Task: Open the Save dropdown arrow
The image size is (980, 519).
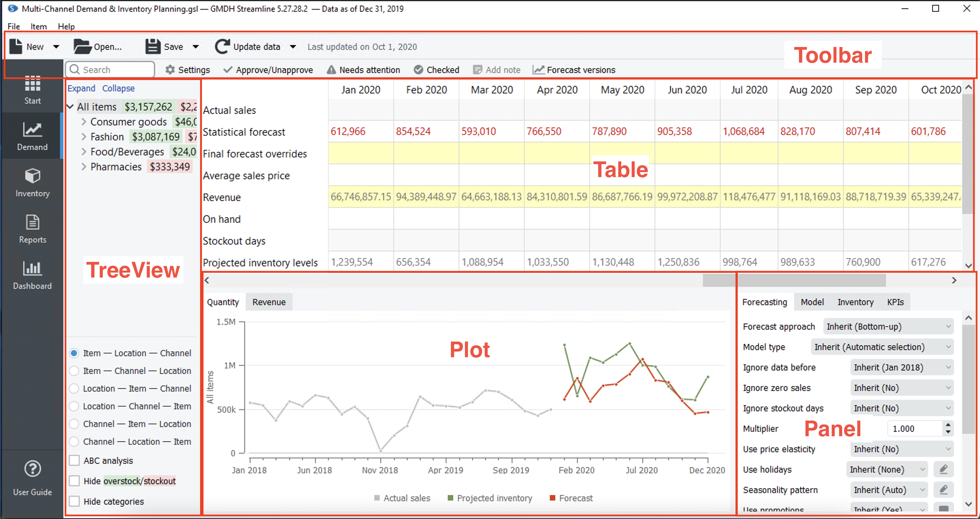Action: point(196,46)
